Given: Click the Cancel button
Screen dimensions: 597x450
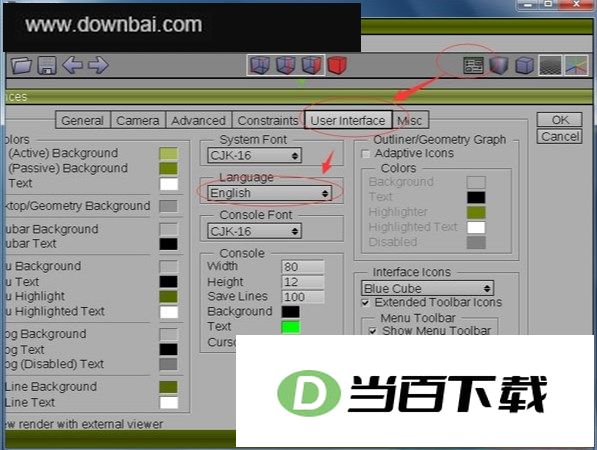Looking at the screenshot, I should click(x=559, y=136).
